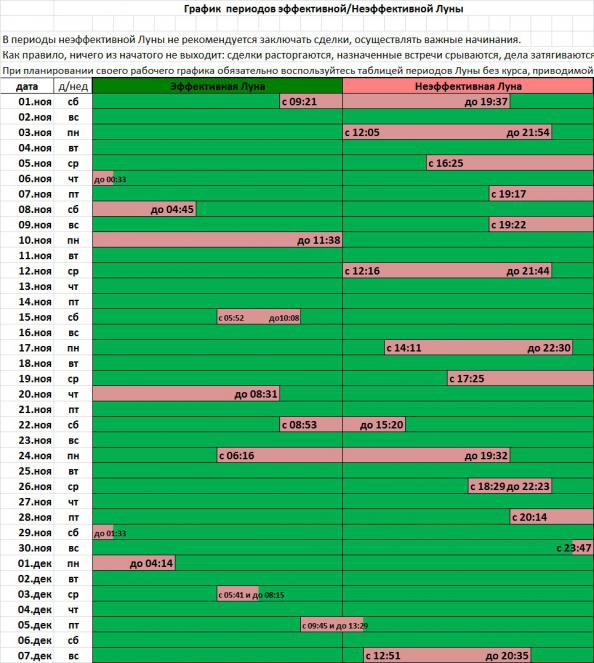Click the cell 'с 09:45 и до 13:29'
This screenshot has width=594, height=663.
tap(334, 625)
